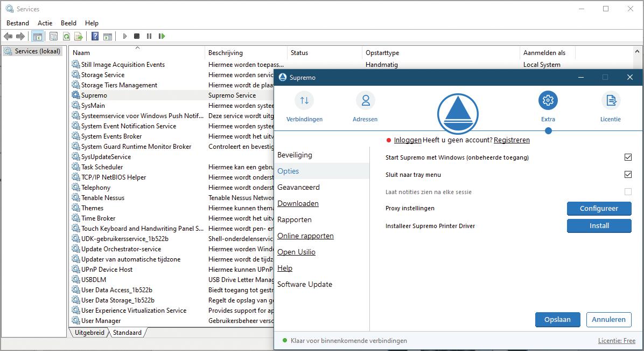Click the Refresh toolbar icon in Services
Viewport: 644px width, 351px height.
[x=66, y=36]
